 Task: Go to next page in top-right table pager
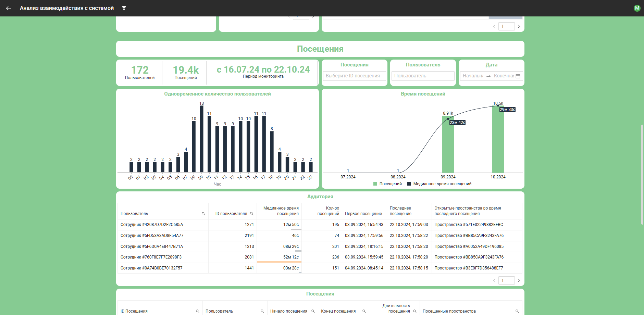click(519, 26)
